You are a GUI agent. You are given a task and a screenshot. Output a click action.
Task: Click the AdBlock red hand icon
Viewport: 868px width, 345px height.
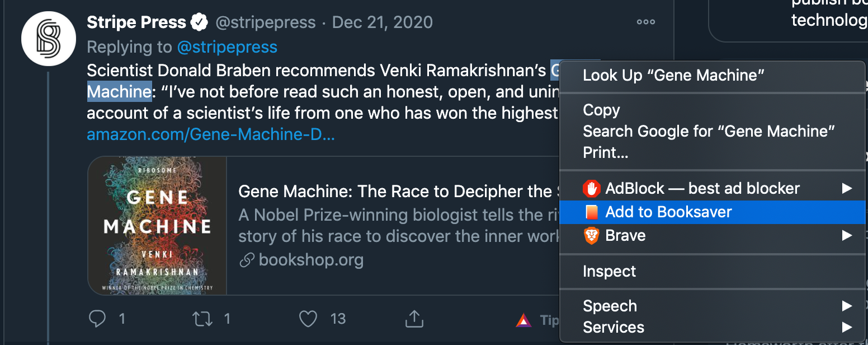[591, 189]
